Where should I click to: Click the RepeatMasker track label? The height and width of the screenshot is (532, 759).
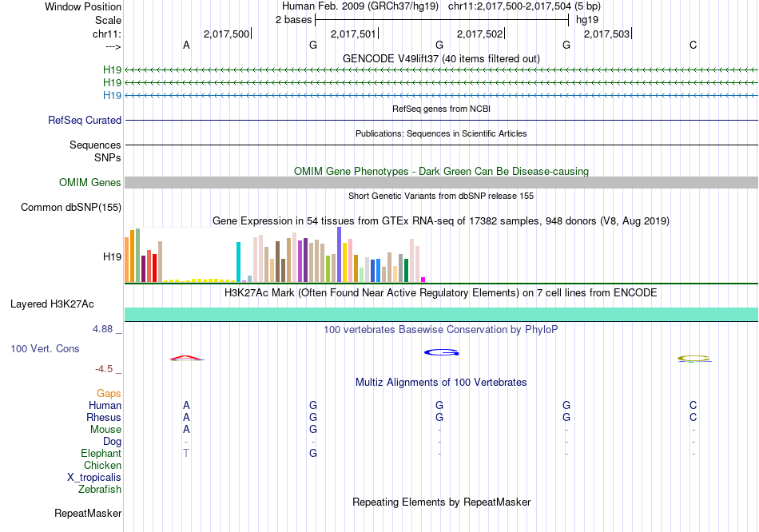point(88,513)
